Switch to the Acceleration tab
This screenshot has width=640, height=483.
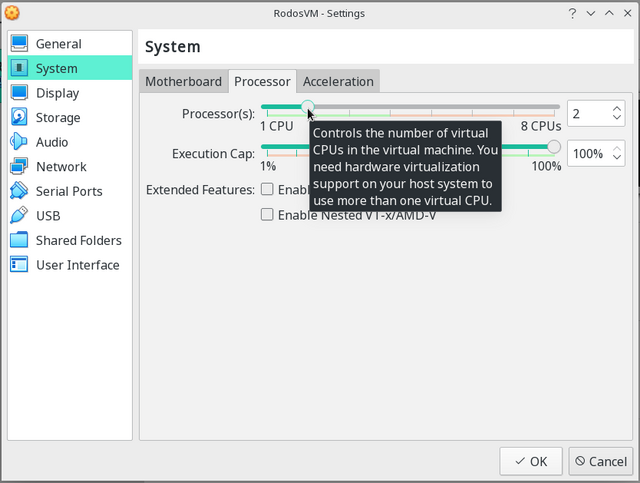tap(338, 82)
